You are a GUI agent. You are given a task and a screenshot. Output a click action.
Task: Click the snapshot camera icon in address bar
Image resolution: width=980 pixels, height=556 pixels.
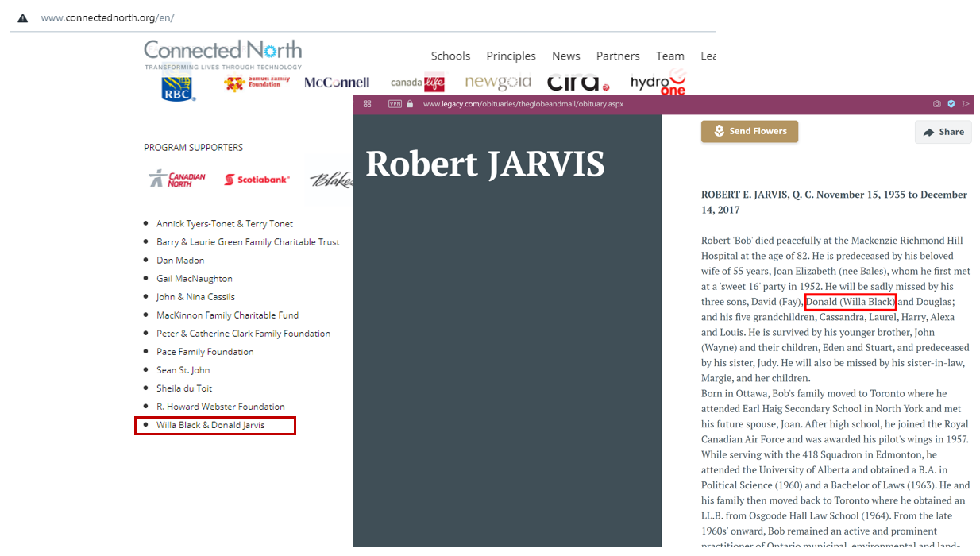pyautogui.click(x=937, y=104)
